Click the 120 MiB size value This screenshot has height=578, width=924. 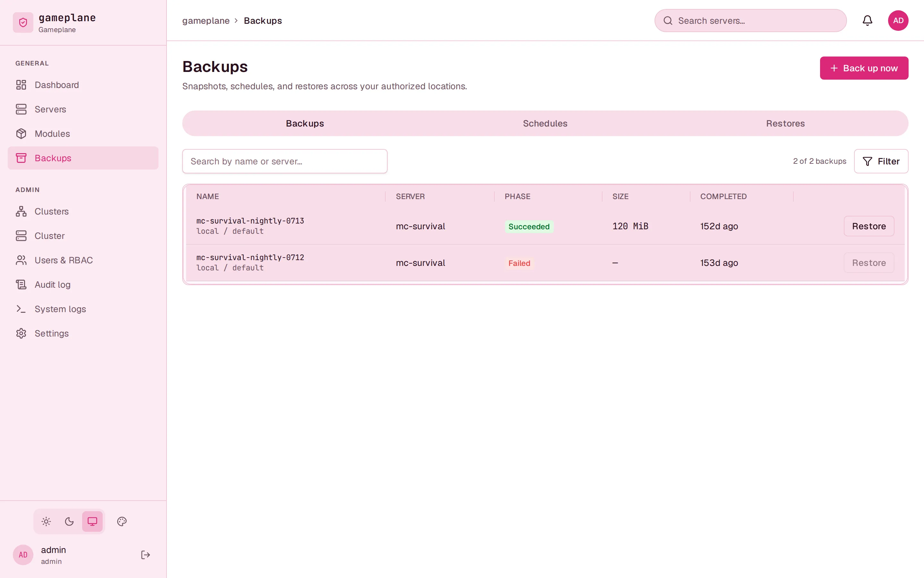630,226
